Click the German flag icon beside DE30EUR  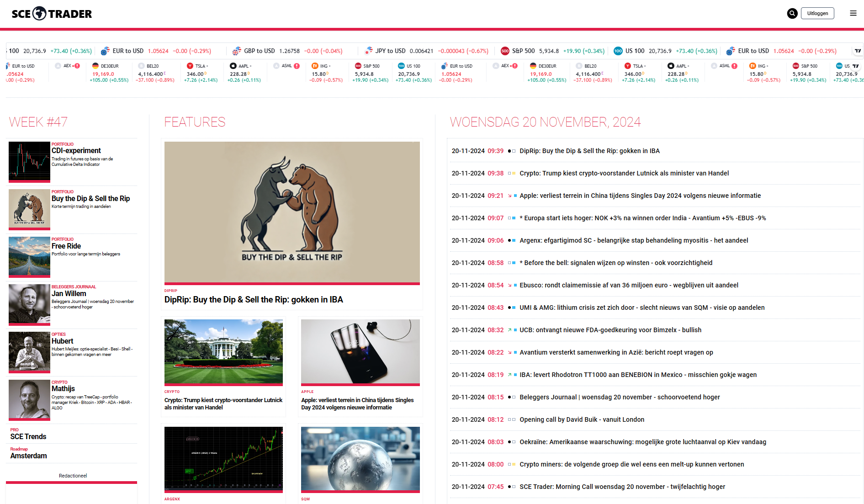tap(95, 66)
